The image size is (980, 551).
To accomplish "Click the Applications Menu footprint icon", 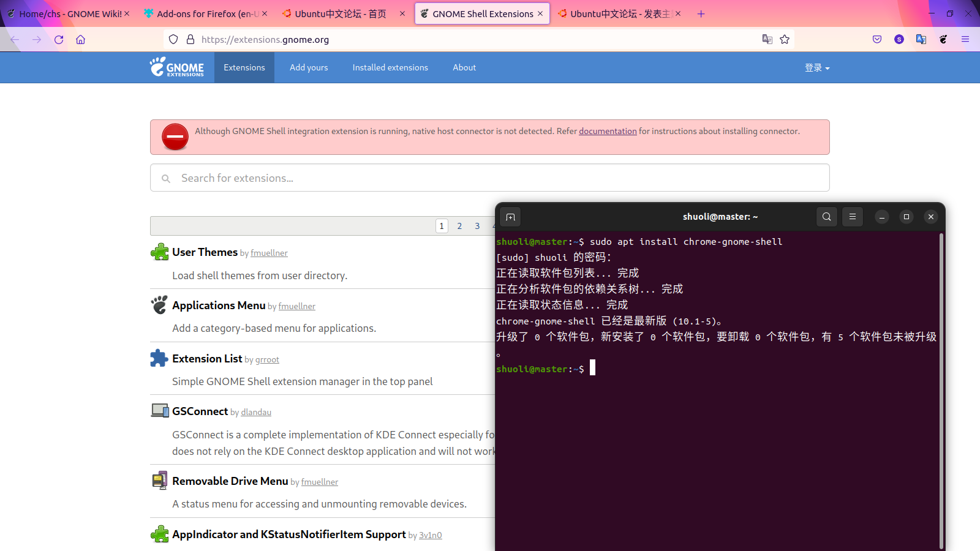I will 160,305.
